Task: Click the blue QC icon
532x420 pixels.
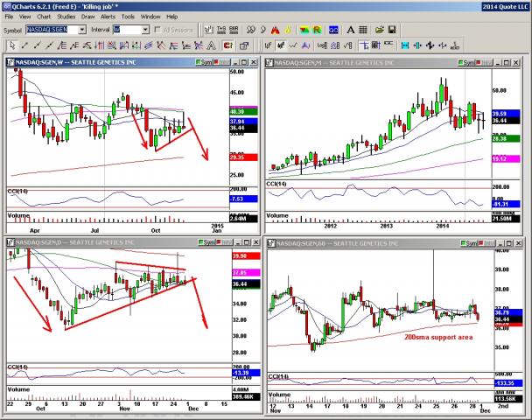Action: click(x=333, y=30)
